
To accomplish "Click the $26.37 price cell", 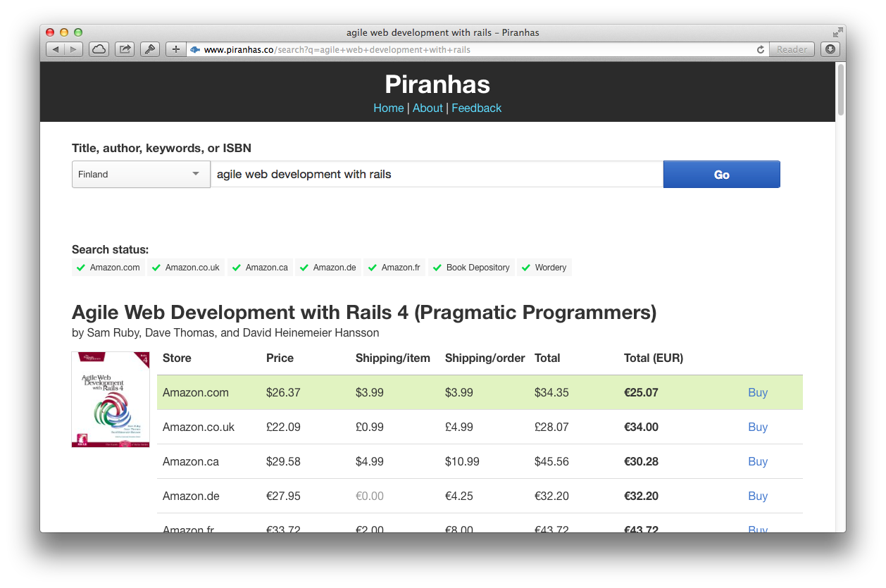I will pos(282,392).
